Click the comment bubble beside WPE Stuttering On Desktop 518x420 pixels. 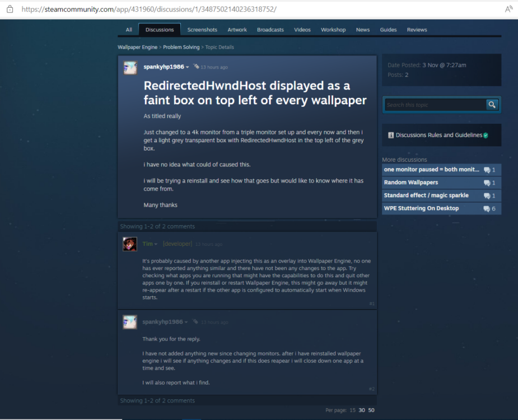tap(486, 208)
